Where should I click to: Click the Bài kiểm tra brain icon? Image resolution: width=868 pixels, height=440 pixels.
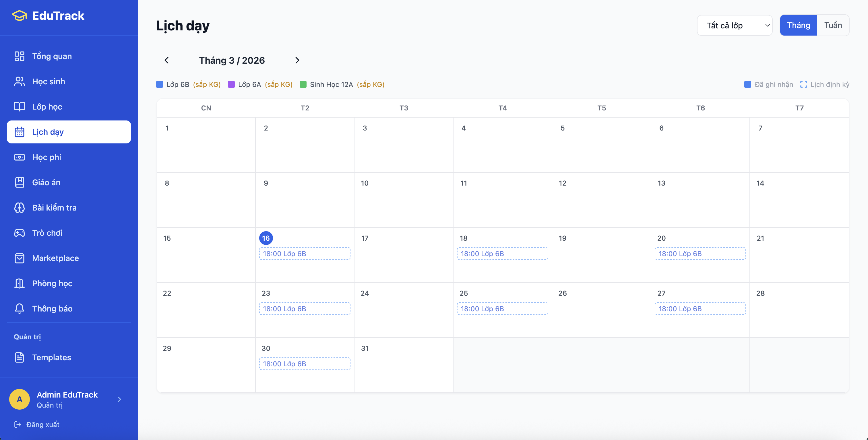[x=19, y=208]
